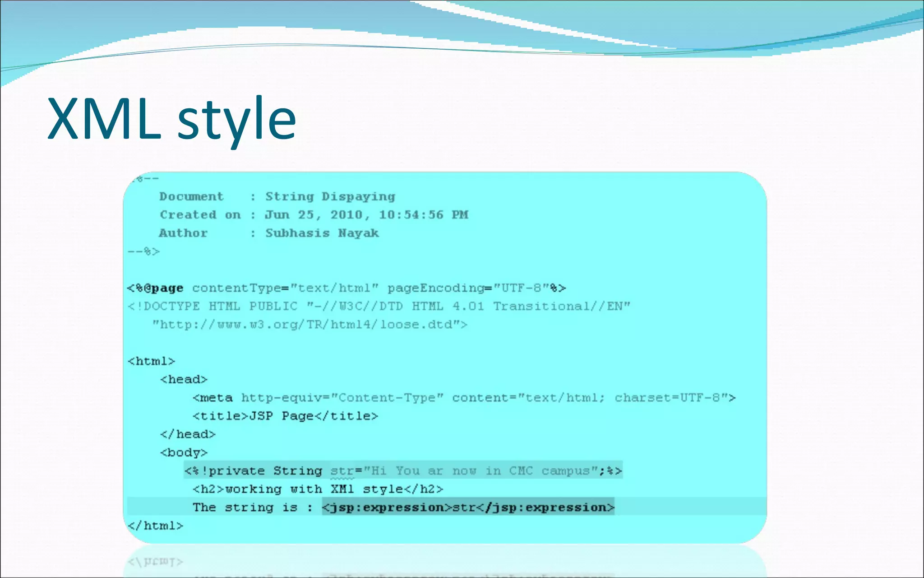924x578 pixels.
Task: Click the opening "<body>" tag
Action: point(184,452)
